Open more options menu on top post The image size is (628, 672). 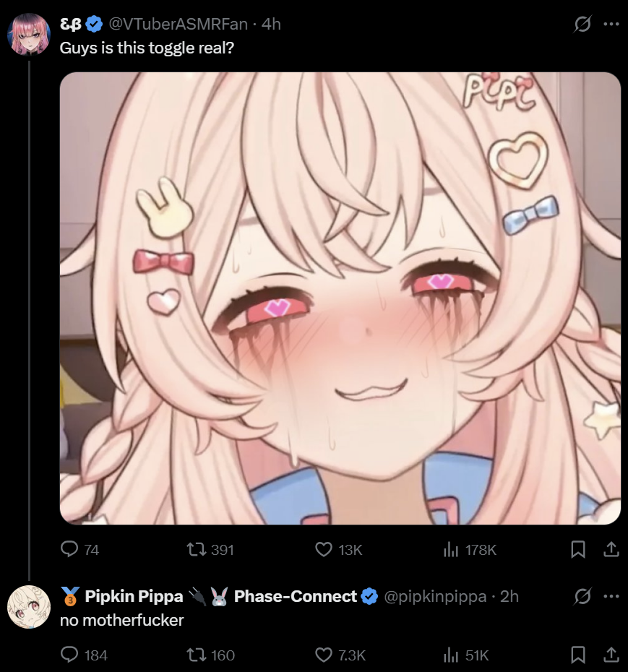(x=611, y=24)
